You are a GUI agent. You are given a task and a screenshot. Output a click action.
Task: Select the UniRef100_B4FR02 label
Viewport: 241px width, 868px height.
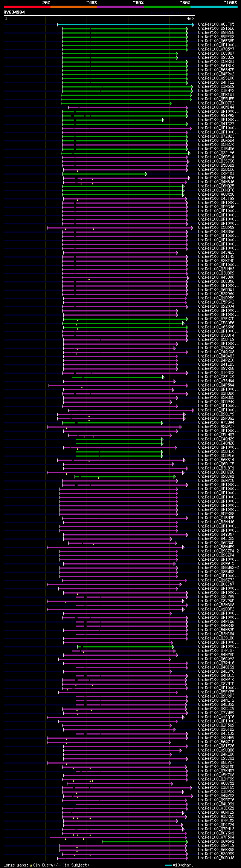216,74
